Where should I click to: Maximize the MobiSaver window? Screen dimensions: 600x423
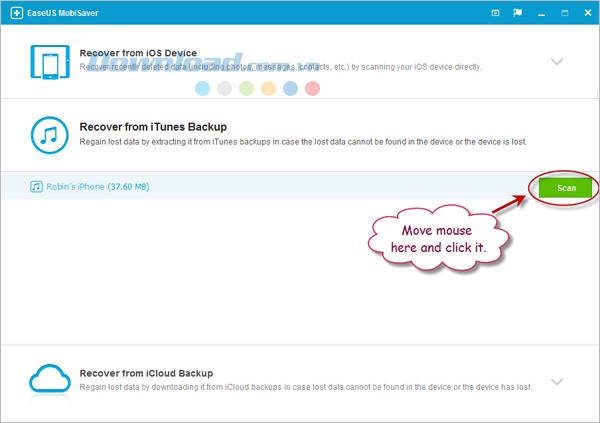tap(563, 14)
